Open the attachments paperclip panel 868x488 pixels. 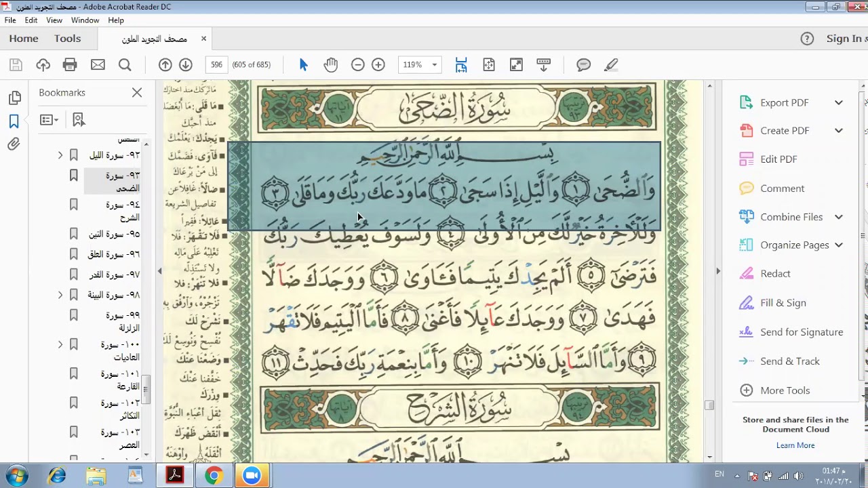[x=14, y=144]
